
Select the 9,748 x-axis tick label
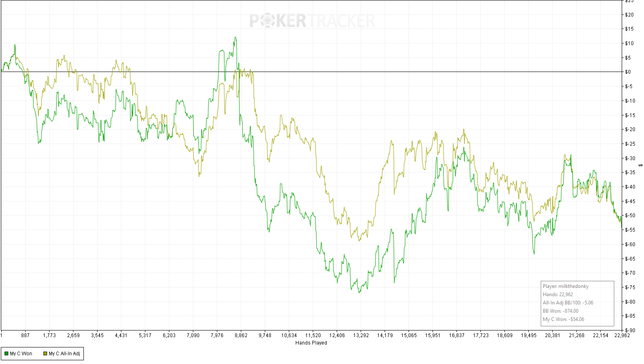(265, 335)
